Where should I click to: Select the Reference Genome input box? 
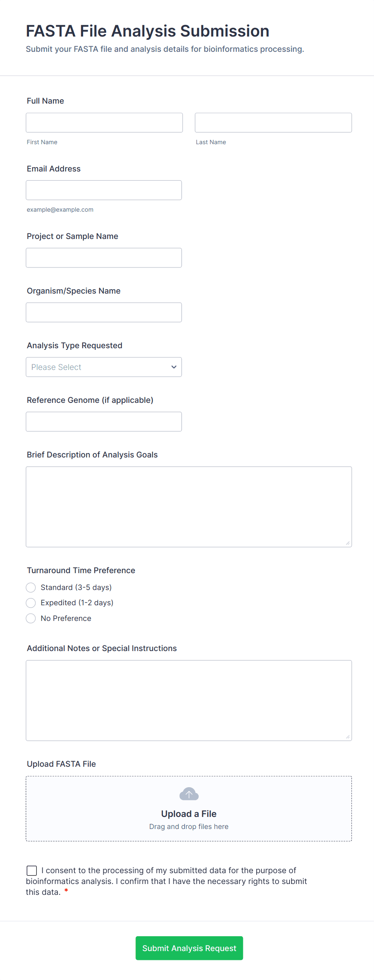104,422
